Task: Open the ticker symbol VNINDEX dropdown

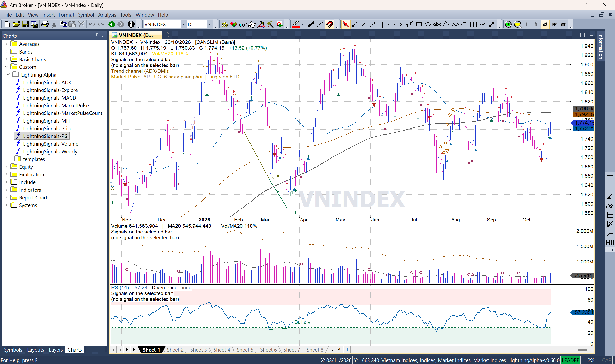Action: pyautogui.click(x=183, y=24)
